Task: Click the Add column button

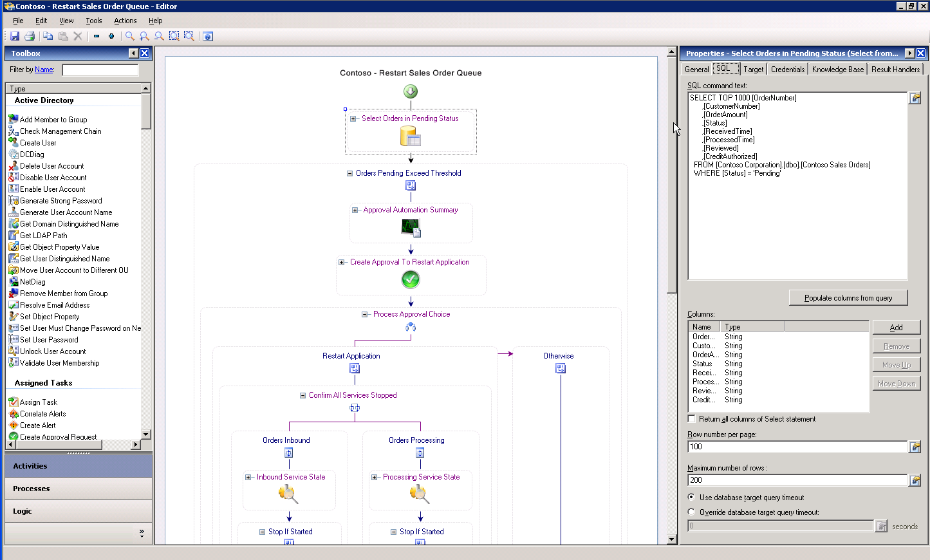Action: click(897, 328)
